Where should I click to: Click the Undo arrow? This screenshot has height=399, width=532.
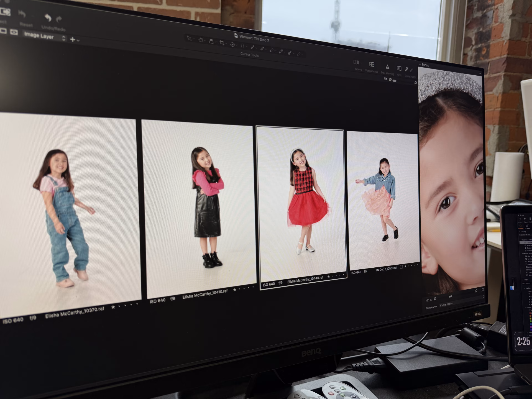pyautogui.click(x=48, y=18)
